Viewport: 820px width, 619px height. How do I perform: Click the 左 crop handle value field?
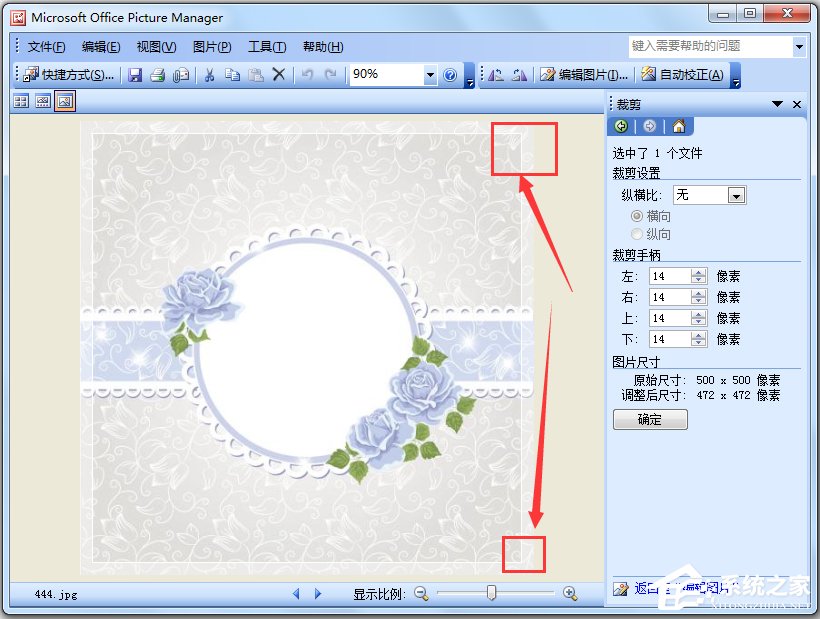pos(669,276)
